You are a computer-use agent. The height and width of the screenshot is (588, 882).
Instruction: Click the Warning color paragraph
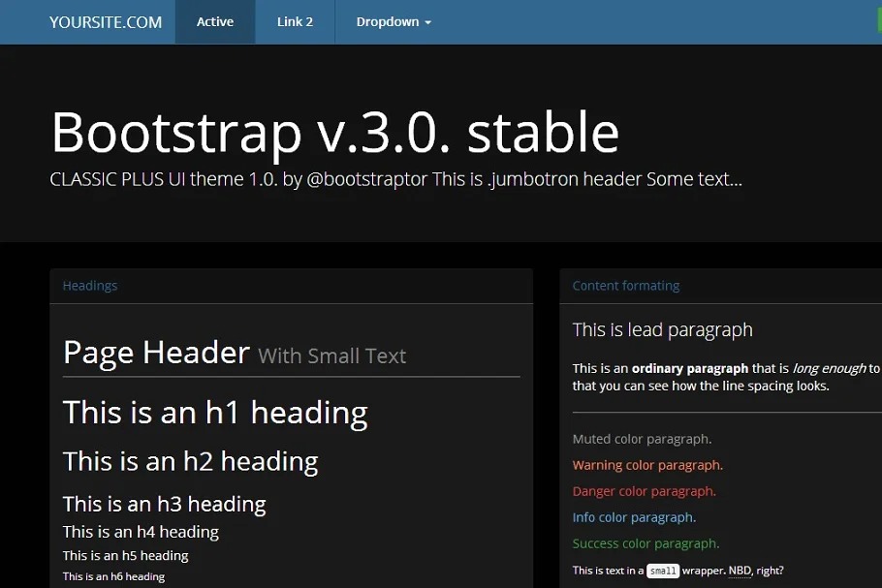coord(647,465)
